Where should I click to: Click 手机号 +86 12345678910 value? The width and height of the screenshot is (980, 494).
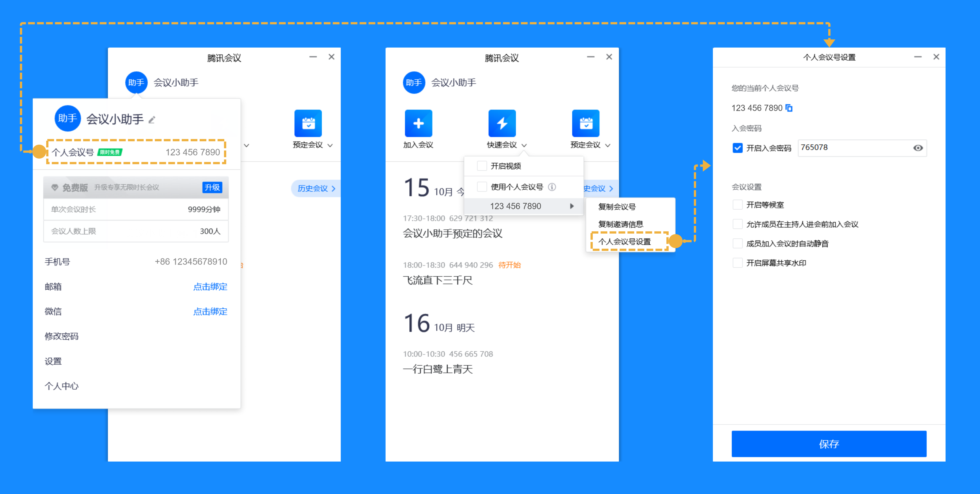pos(191,262)
